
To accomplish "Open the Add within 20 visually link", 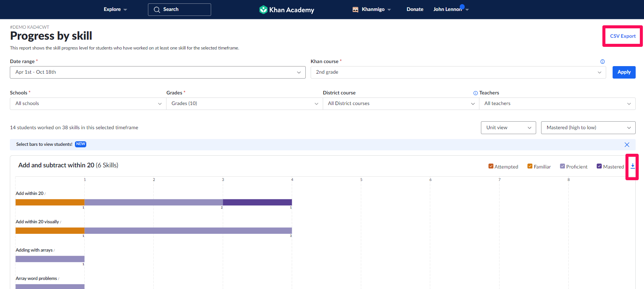I will click(x=37, y=222).
